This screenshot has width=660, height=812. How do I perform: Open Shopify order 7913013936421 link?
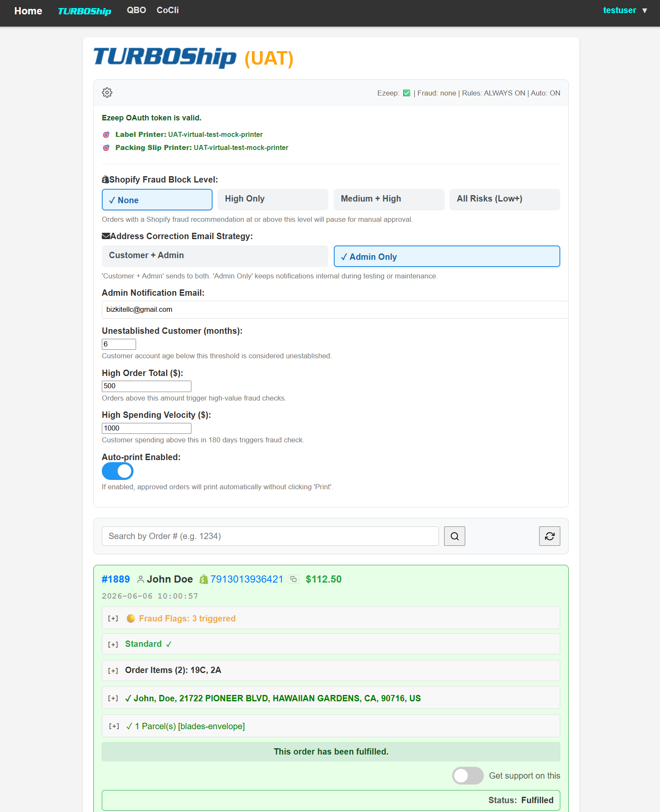[247, 579]
